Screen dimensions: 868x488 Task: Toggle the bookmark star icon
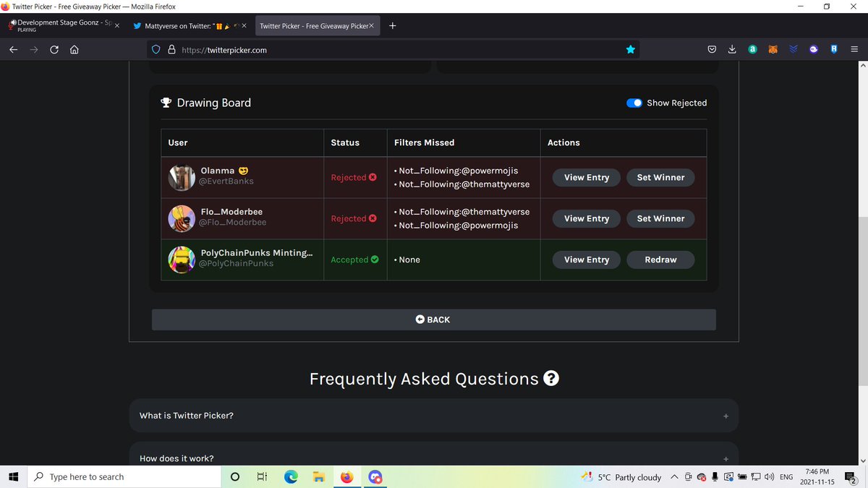[630, 50]
